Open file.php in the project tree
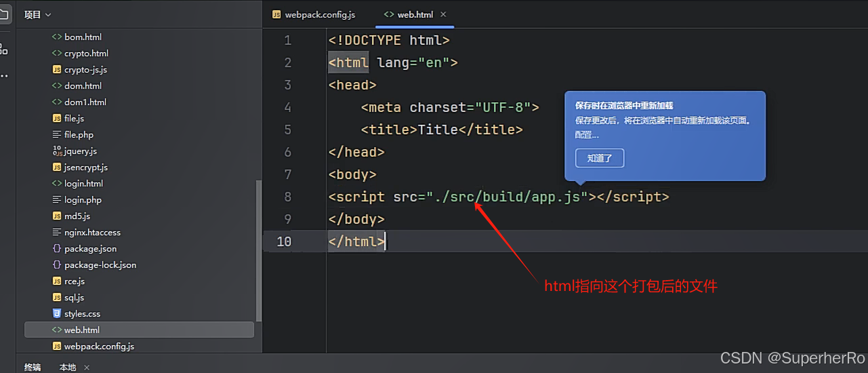Image resolution: width=868 pixels, height=373 pixels. [79, 135]
